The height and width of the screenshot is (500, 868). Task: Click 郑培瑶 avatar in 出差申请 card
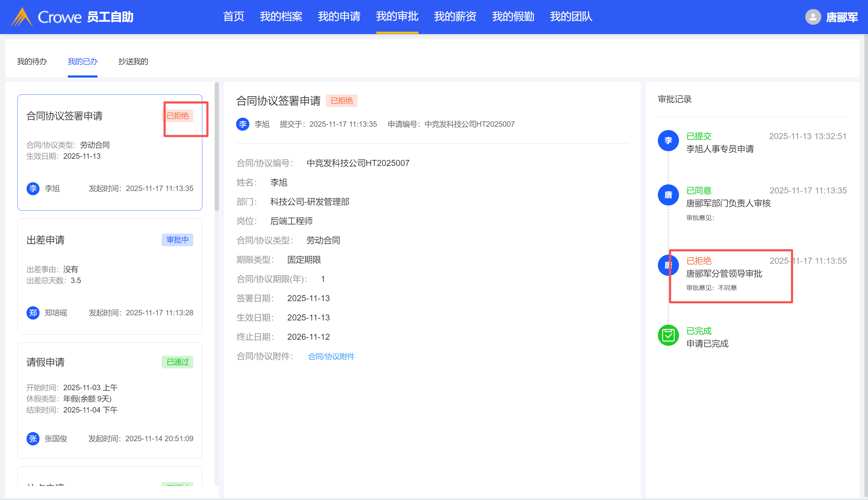pos(33,313)
